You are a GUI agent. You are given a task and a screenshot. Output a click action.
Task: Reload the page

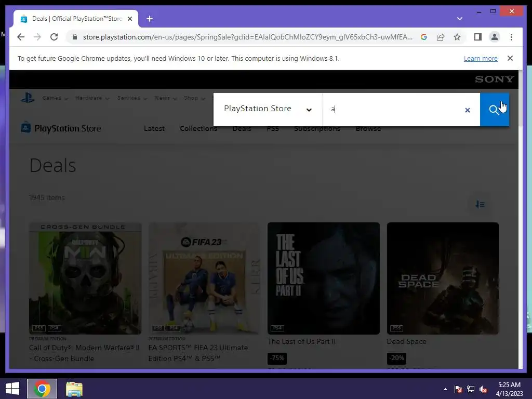pyautogui.click(x=54, y=37)
